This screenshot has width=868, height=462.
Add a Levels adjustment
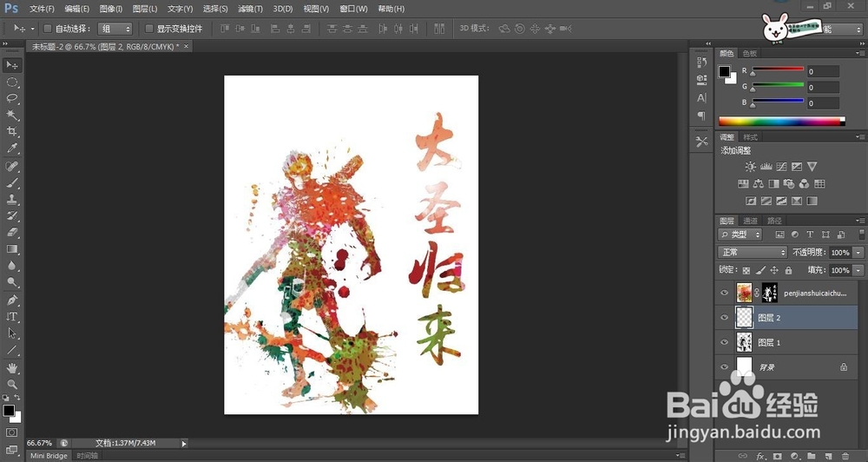[766, 167]
